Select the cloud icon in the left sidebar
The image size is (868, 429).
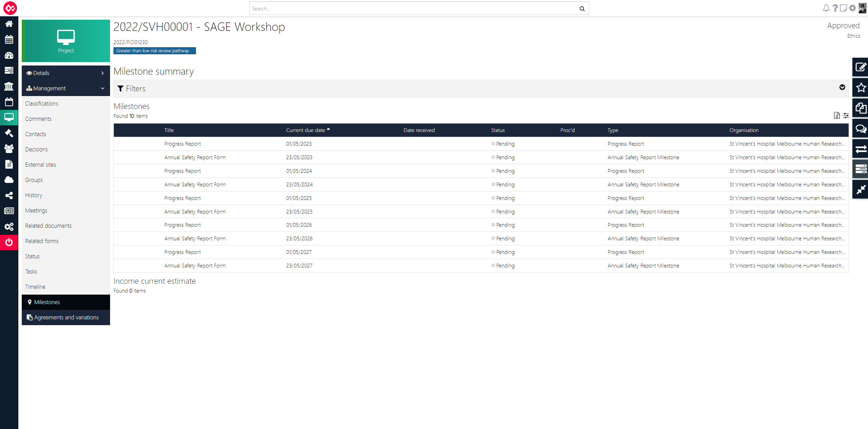tap(9, 180)
